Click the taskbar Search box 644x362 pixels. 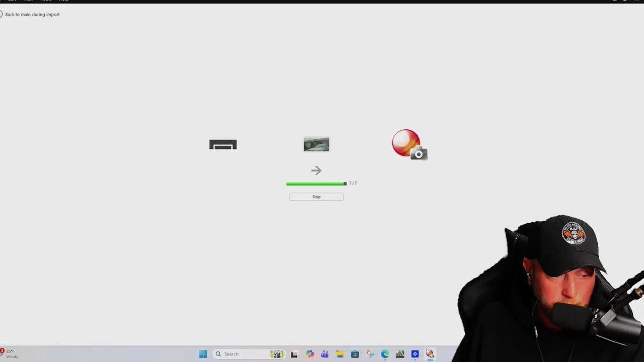tap(250, 354)
